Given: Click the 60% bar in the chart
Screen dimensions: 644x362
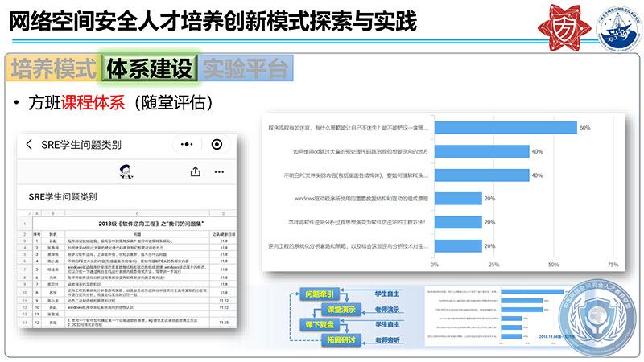Looking at the screenshot, I should 506,128.
